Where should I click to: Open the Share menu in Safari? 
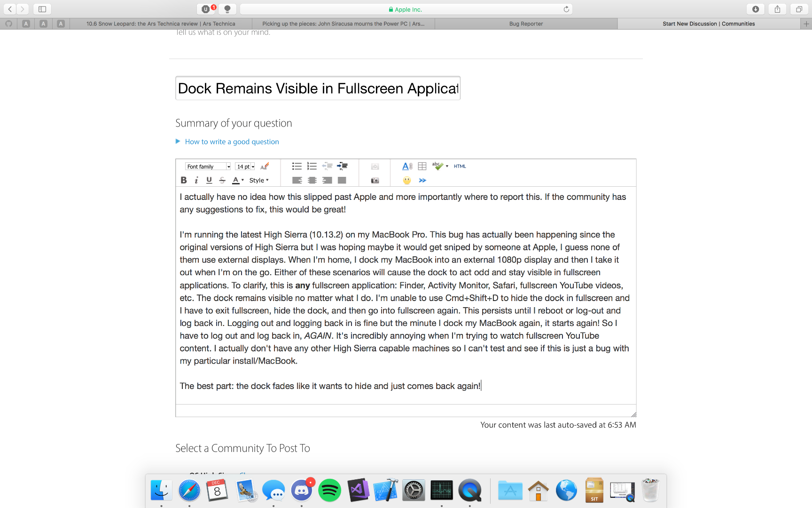(777, 9)
